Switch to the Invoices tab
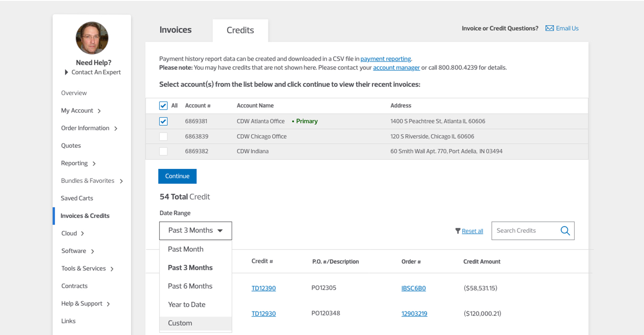This screenshot has width=644, height=335. [x=175, y=30]
